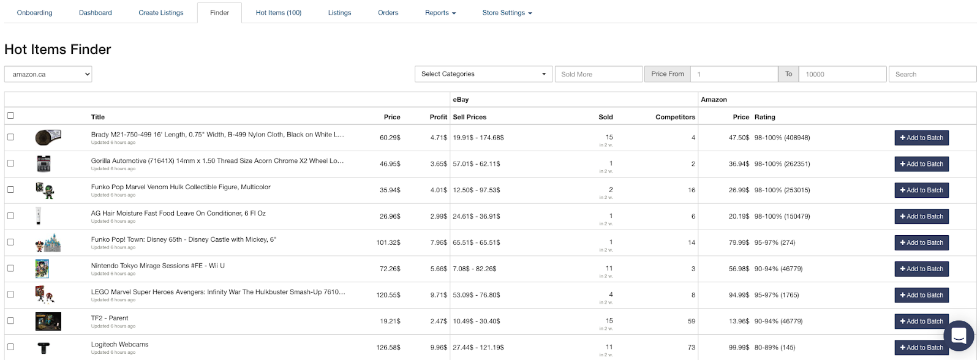Add AG Hair conditioner to batch

click(922, 217)
